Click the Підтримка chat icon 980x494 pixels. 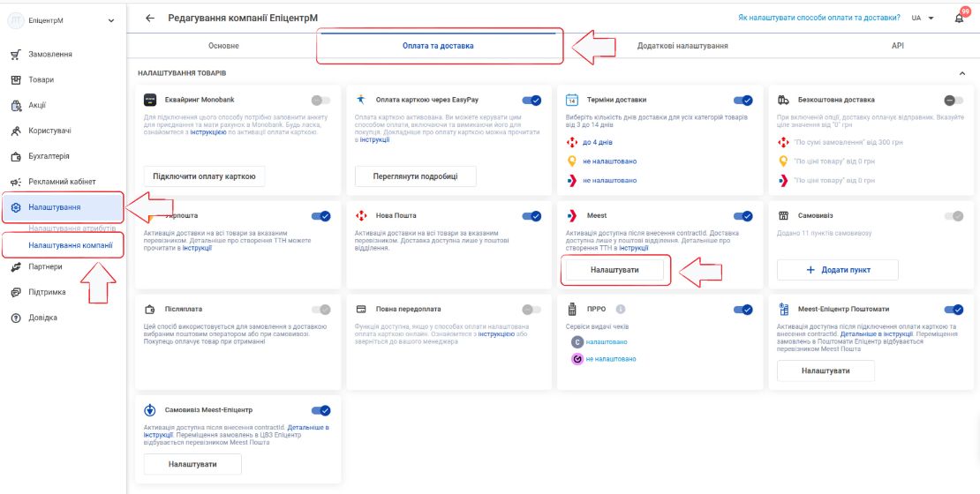pyautogui.click(x=16, y=292)
